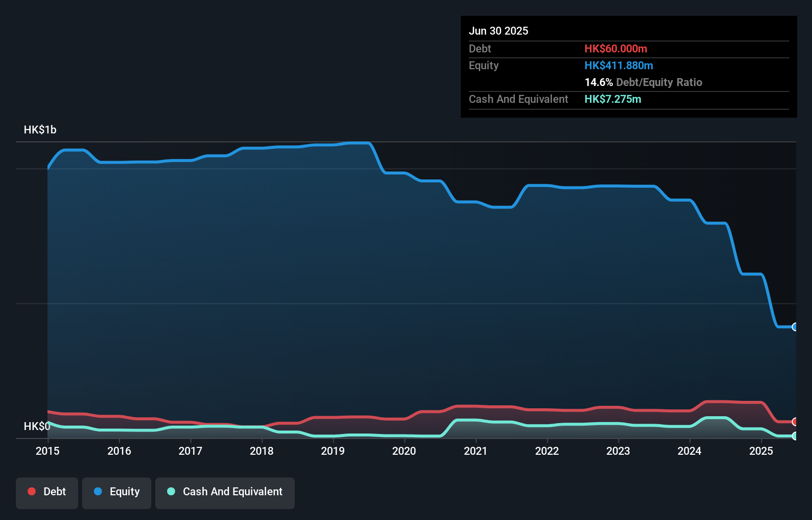Image resolution: width=812 pixels, height=520 pixels.
Task: Select the 2025 year label on axis
Action: 762,451
